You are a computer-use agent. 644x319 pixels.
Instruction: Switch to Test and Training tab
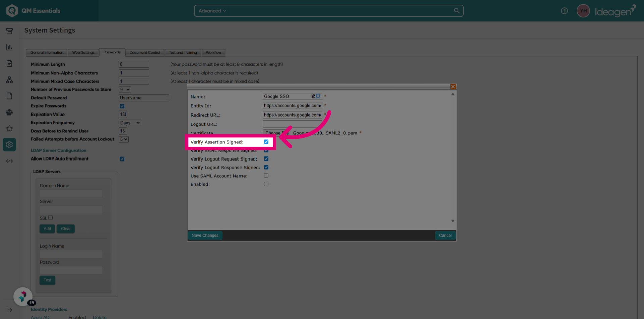pyautogui.click(x=183, y=53)
